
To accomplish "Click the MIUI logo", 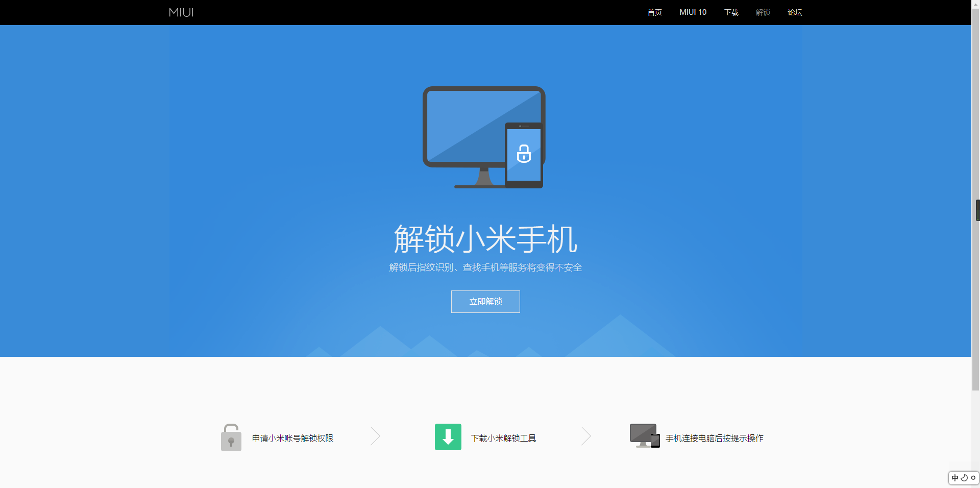I will [181, 12].
